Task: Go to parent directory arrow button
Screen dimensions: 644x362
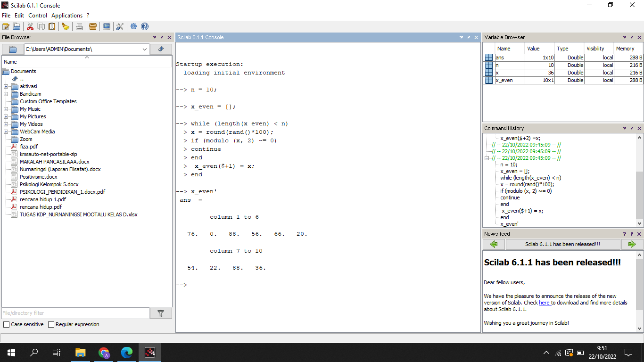Action: (x=161, y=49)
